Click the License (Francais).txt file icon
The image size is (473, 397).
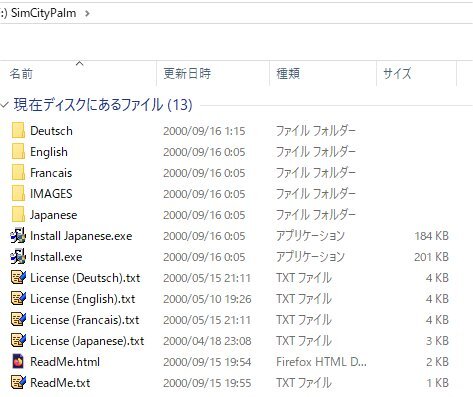(x=18, y=320)
